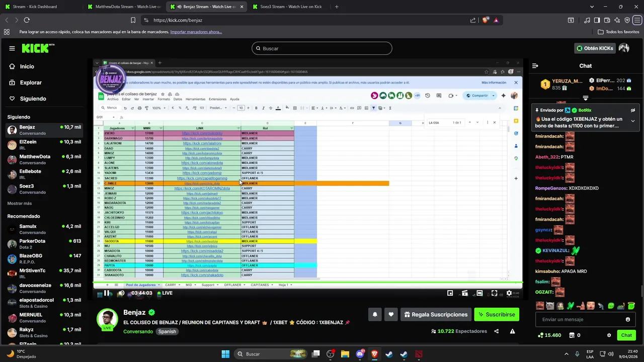Mute the stream volume icon
Viewport: 644px width, 362px height.
pyautogui.click(x=121, y=293)
